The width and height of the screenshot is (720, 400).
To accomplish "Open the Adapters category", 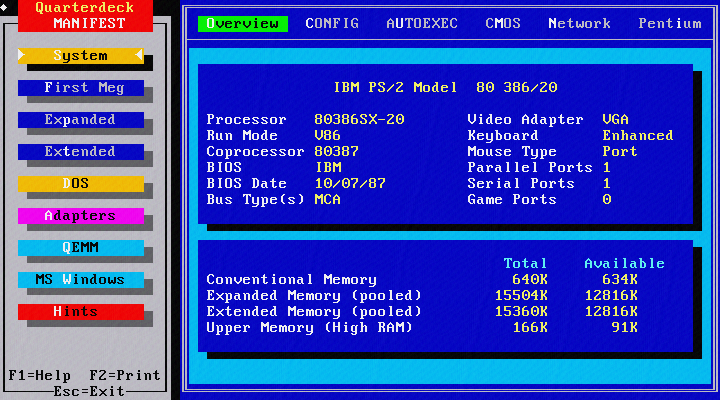I will pyautogui.click(x=81, y=216).
